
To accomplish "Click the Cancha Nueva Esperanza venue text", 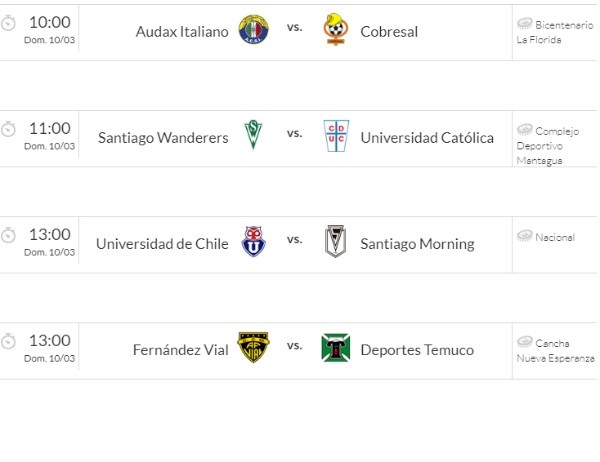I will pyautogui.click(x=555, y=351).
